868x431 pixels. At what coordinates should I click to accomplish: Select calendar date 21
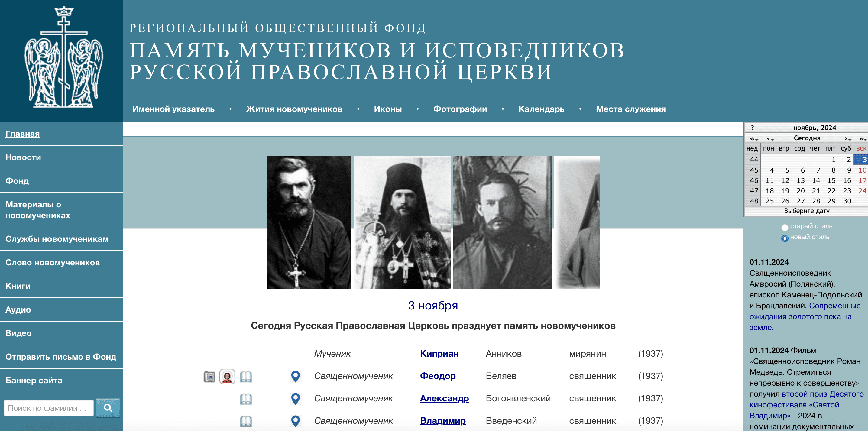tap(816, 191)
